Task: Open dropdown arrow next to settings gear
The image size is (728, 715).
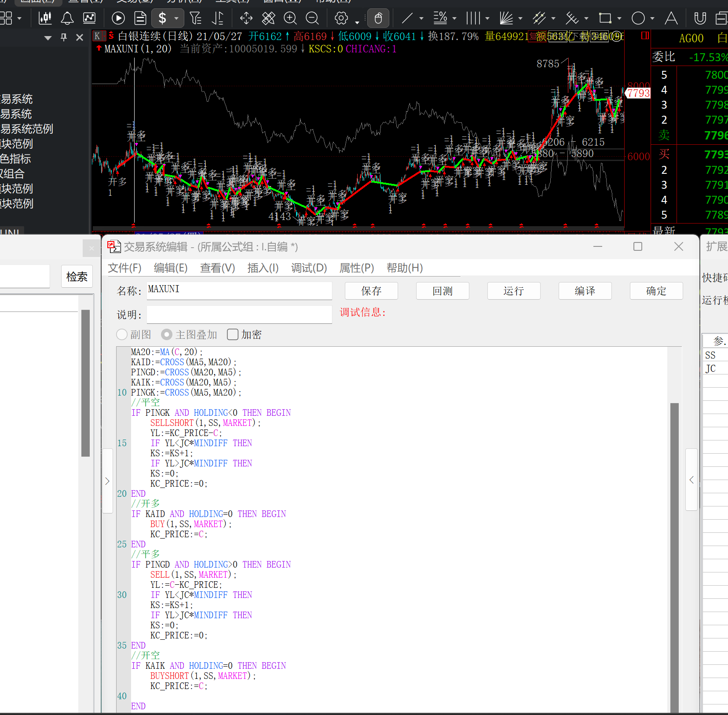Action: pos(357,22)
